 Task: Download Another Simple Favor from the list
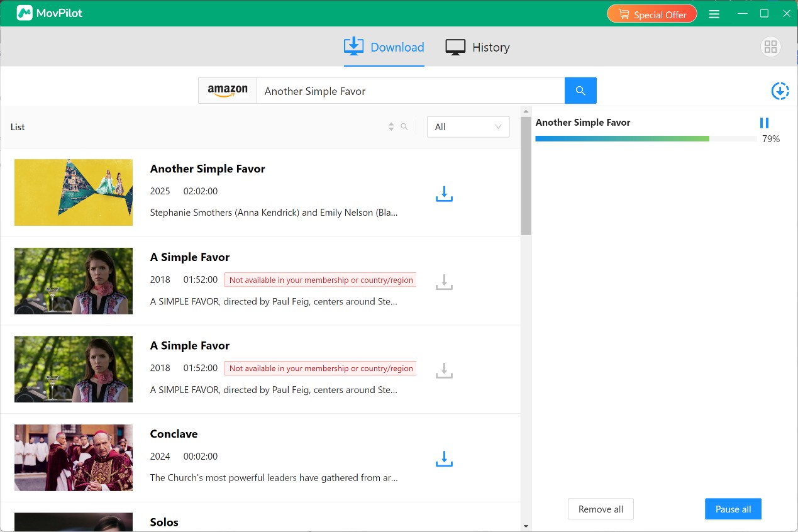[x=444, y=194]
